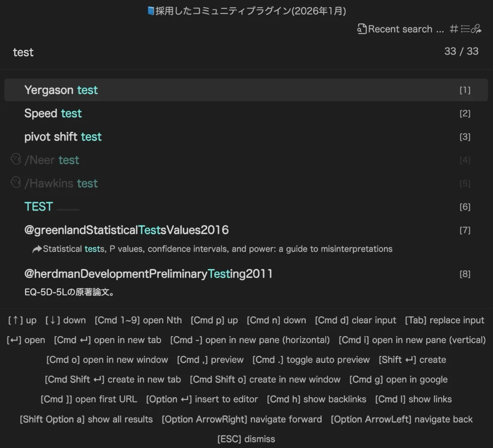Click the list icon beside the hash

pyautogui.click(x=465, y=29)
